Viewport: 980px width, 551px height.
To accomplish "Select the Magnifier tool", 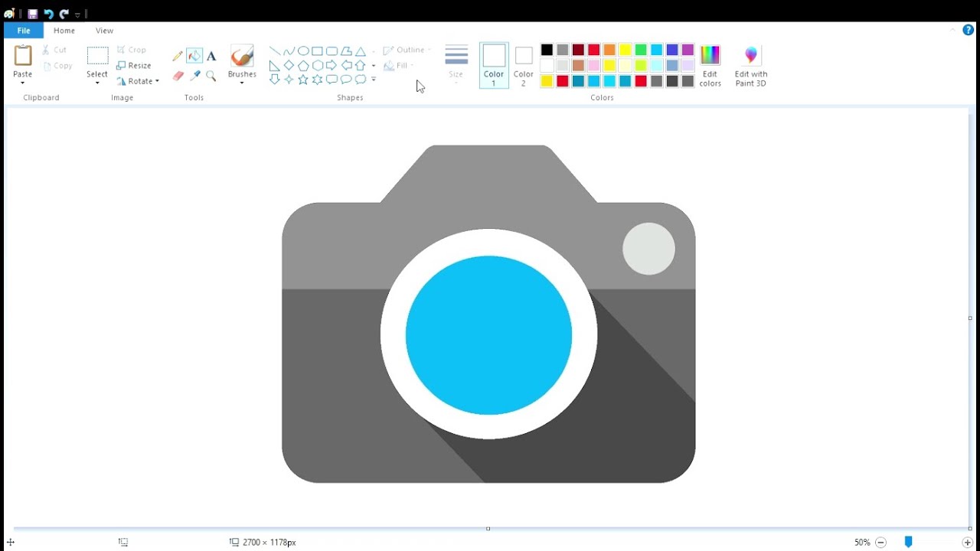I will click(211, 76).
